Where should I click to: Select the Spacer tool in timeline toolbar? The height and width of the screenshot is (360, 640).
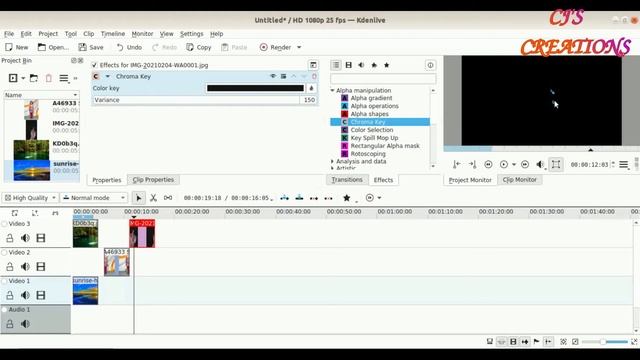coord(168,198)
